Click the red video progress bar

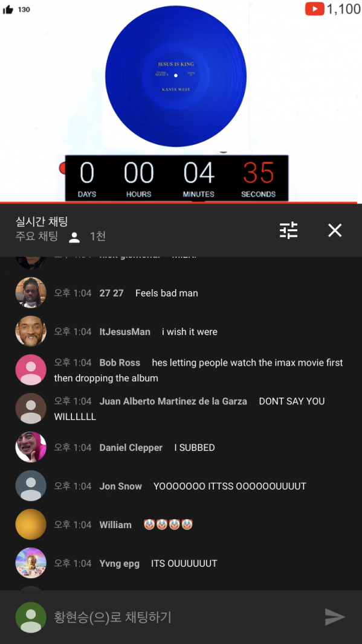[x=178, y=202]
